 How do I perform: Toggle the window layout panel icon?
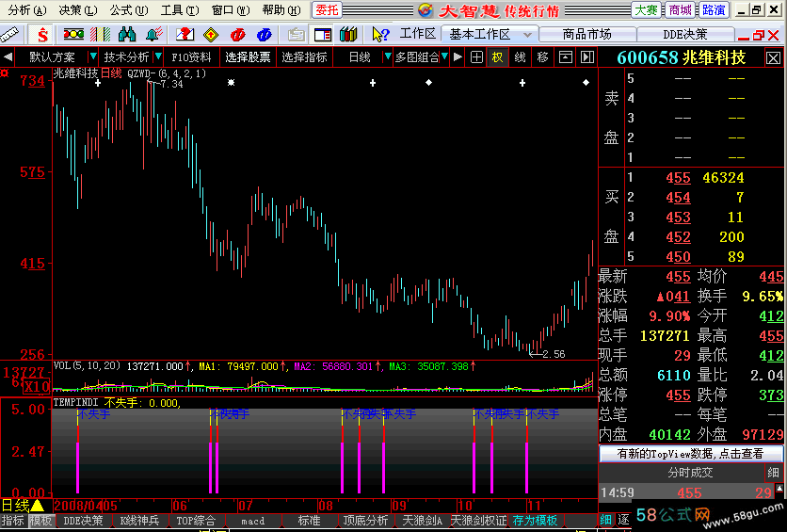click(322, 35)
